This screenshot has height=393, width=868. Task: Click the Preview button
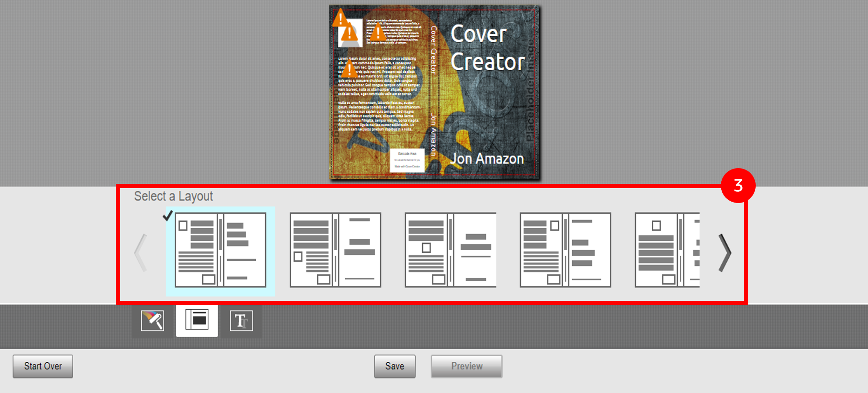(466, 366)
